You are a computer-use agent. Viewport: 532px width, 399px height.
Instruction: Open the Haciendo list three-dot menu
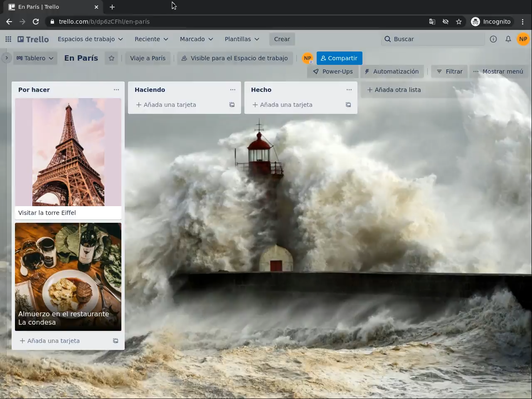pyautogui.click(x=233, y=90)
